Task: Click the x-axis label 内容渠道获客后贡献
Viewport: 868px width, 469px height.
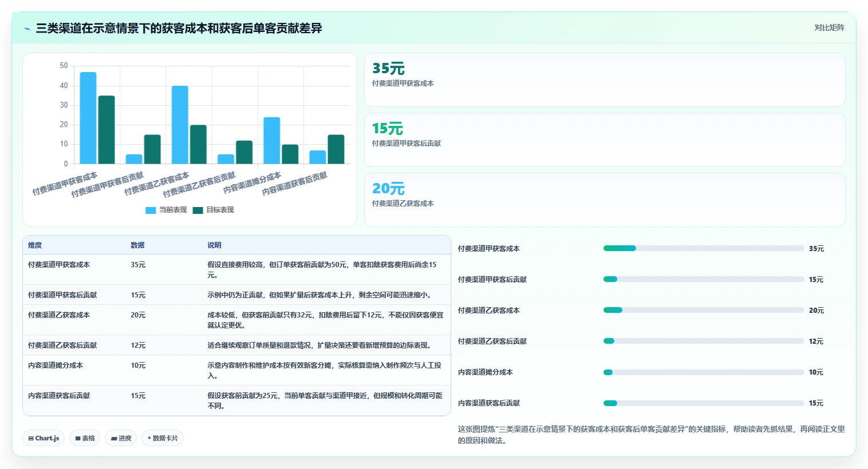Action: coord(294,184)
